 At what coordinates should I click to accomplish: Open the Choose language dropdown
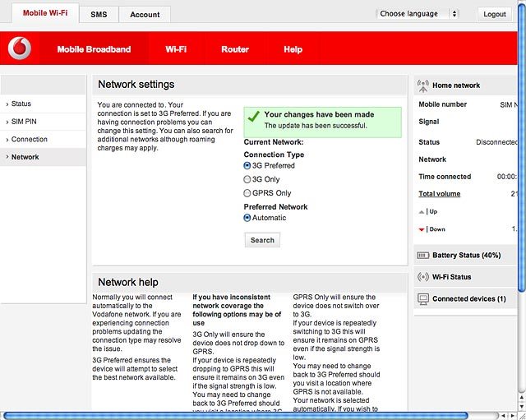point(418,14)
